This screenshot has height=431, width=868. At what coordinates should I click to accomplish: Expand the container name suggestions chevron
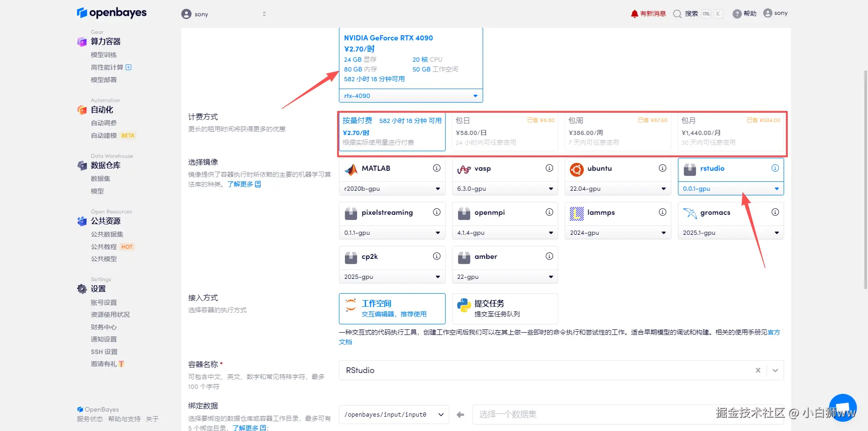[775, 370]
